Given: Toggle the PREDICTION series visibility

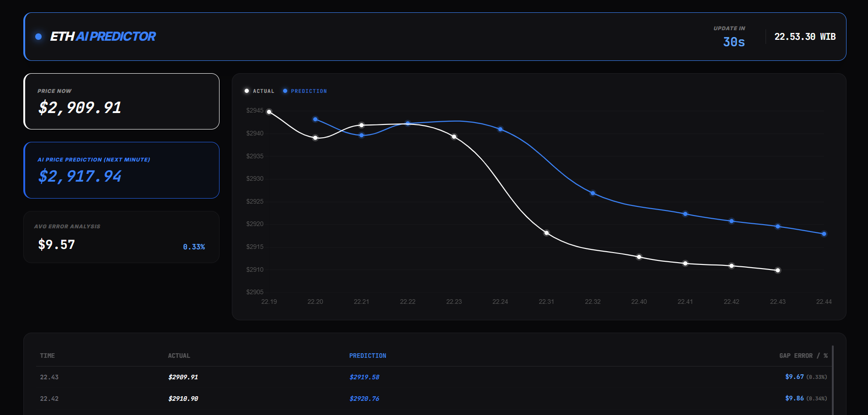Looking at the screenshot, I should click(x=305, y=91).
